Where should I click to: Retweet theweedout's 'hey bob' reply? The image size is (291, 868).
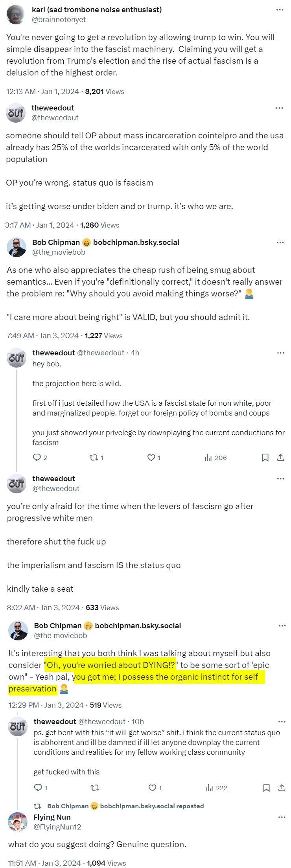[94, 458]
